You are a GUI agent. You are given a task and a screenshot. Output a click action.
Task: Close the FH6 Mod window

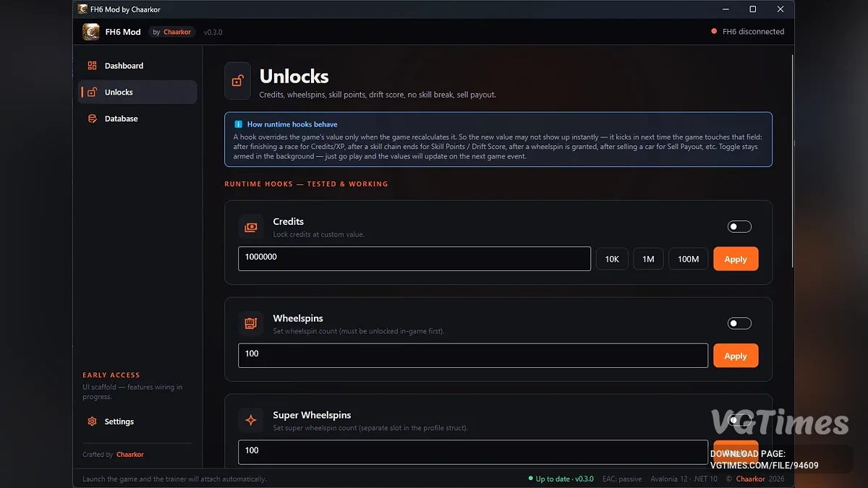click(x=780, y=9)
